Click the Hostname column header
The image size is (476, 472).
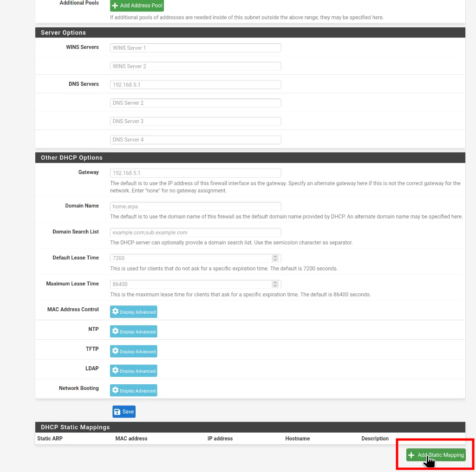point(298,439)
